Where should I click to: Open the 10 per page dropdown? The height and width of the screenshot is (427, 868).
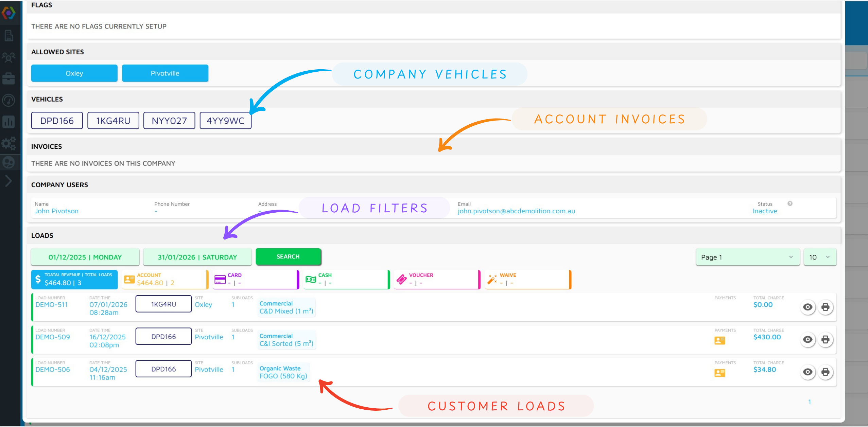[x=820, y=257]
